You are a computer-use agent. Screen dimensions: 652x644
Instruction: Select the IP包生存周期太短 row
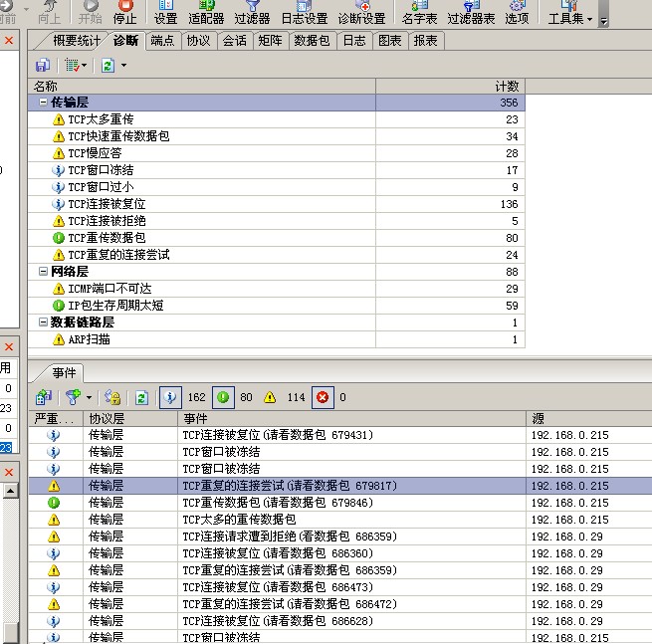277,306
